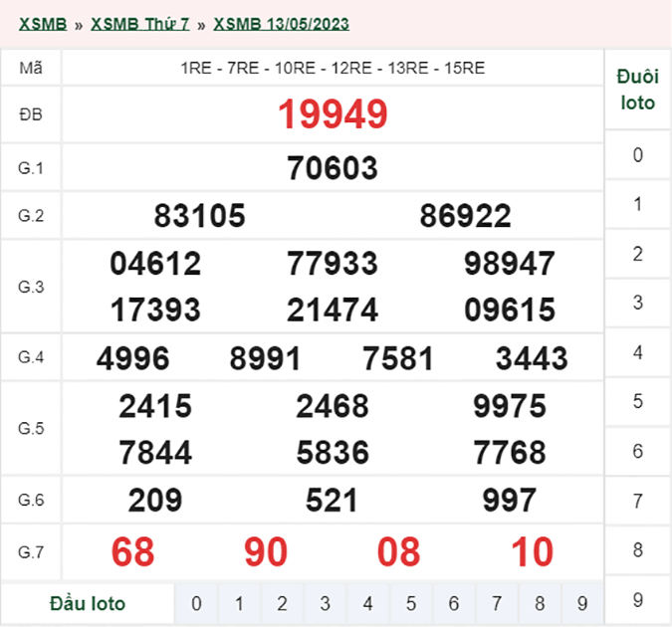672x627 pixels.
Task: Select digit 9 in the Đầu loto row
Action: [582, 603]
